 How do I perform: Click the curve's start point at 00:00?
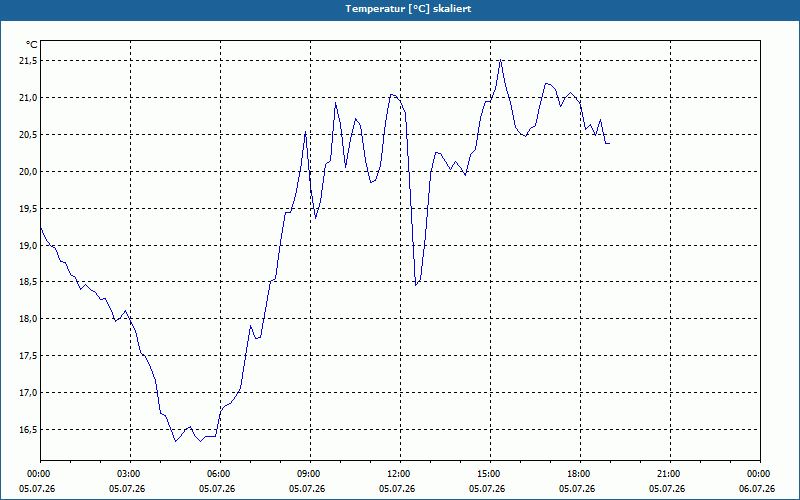point(41,228)
